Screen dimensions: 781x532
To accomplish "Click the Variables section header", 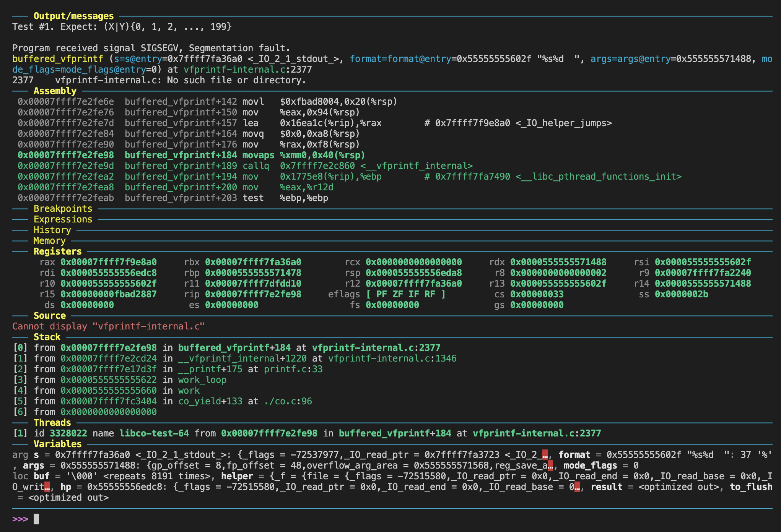I will pos(57,444).
